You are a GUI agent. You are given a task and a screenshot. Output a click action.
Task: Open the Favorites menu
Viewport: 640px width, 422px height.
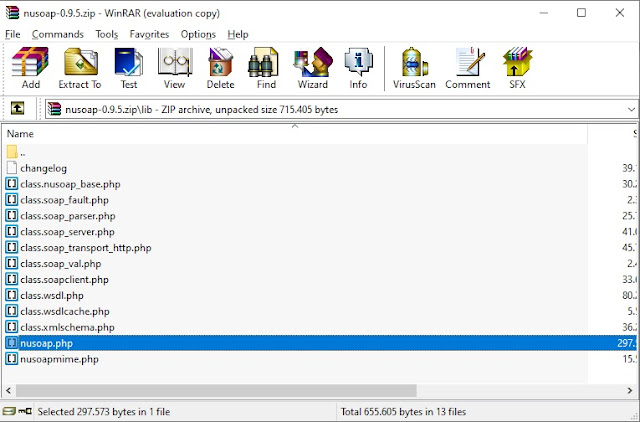(x=149, y=34)
